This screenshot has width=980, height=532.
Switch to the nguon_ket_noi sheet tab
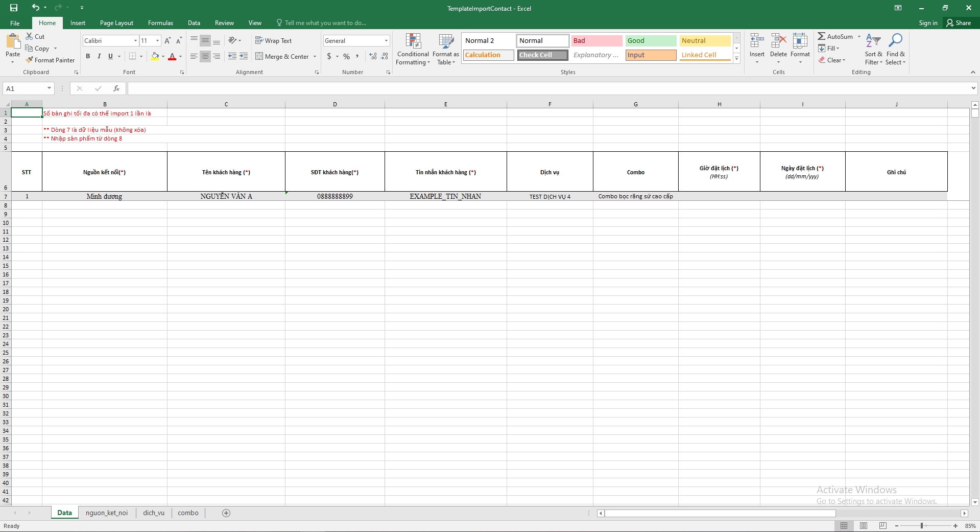[107, 513]
